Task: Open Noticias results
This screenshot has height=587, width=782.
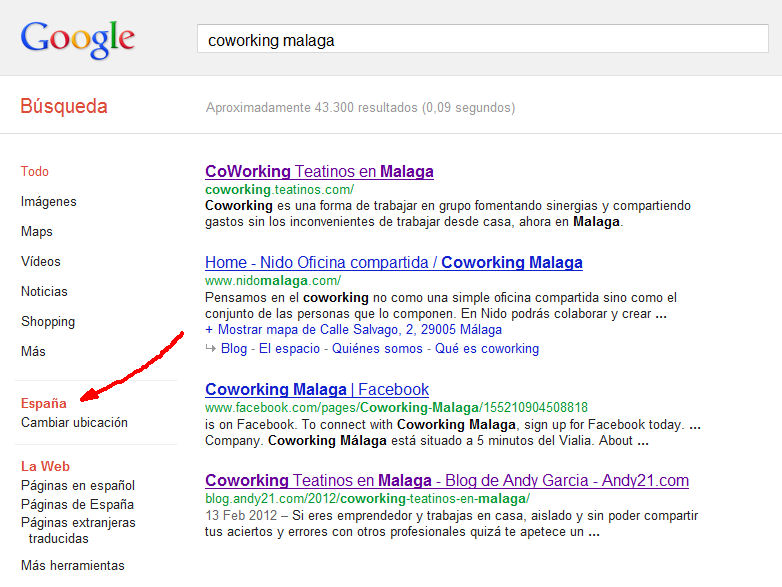Action: pyautogui.click(x=44, y=291)
